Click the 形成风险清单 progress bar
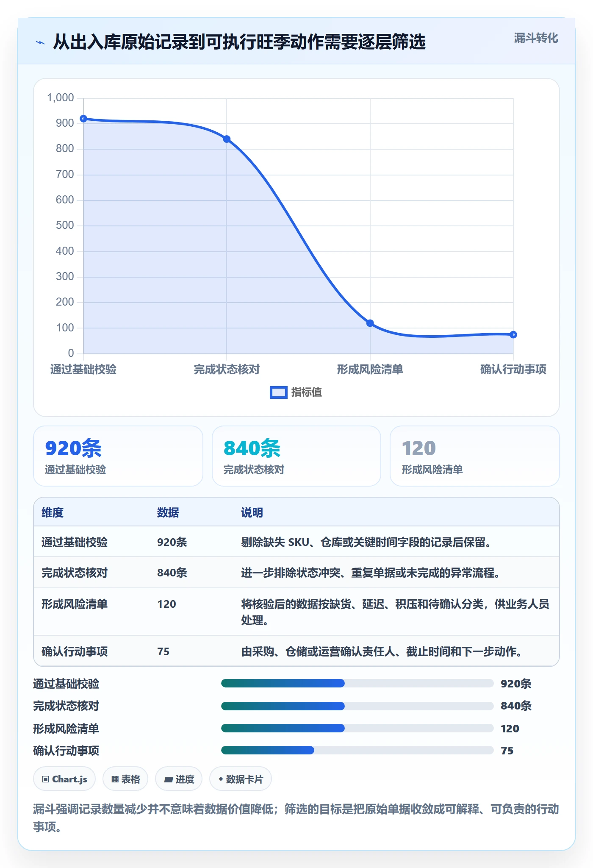The height and width of the screenshot is (868, 593). 357,728
